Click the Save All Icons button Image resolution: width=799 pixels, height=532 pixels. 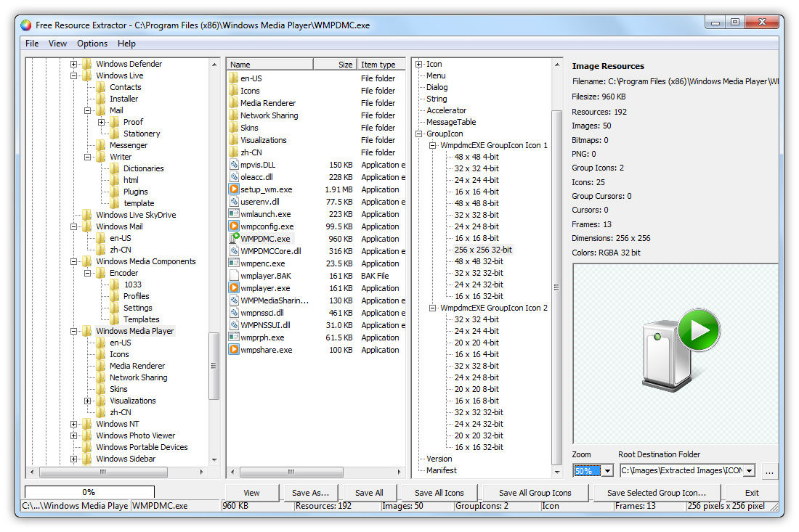pyautogui.click(x=439, y=493)
